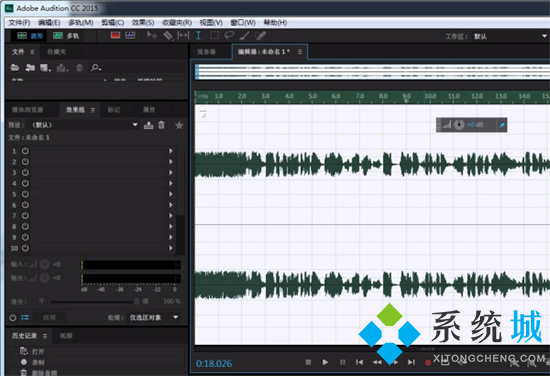Expand effect slot 3 arrow menu
Screen dimensions: 550x376
click(171, 173)
